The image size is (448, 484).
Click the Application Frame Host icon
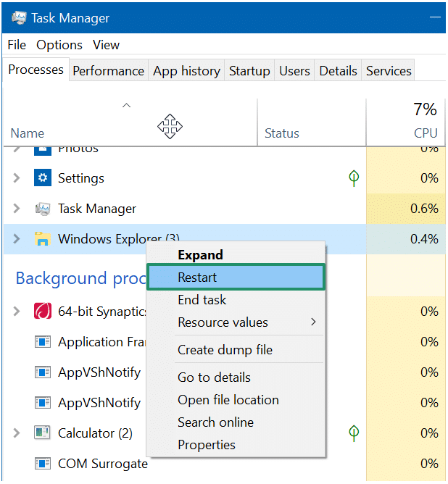pyautogui.click(x=43, y=342)
